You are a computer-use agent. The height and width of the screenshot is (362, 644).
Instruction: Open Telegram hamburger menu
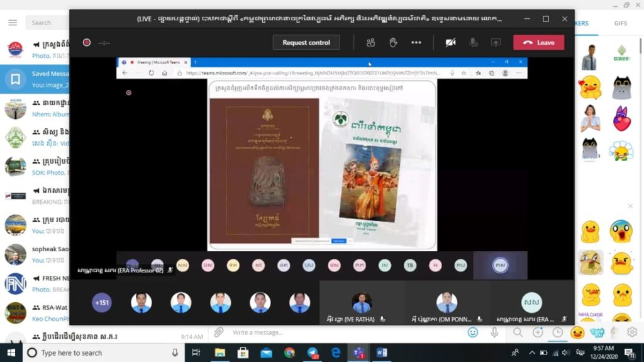click(13, 23)
